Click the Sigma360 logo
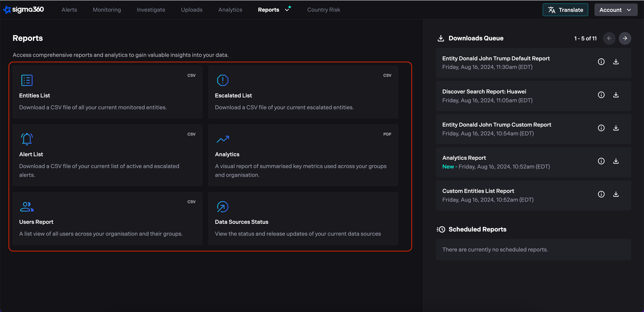Viewport: 644px width, 312px height. point(24,9)
